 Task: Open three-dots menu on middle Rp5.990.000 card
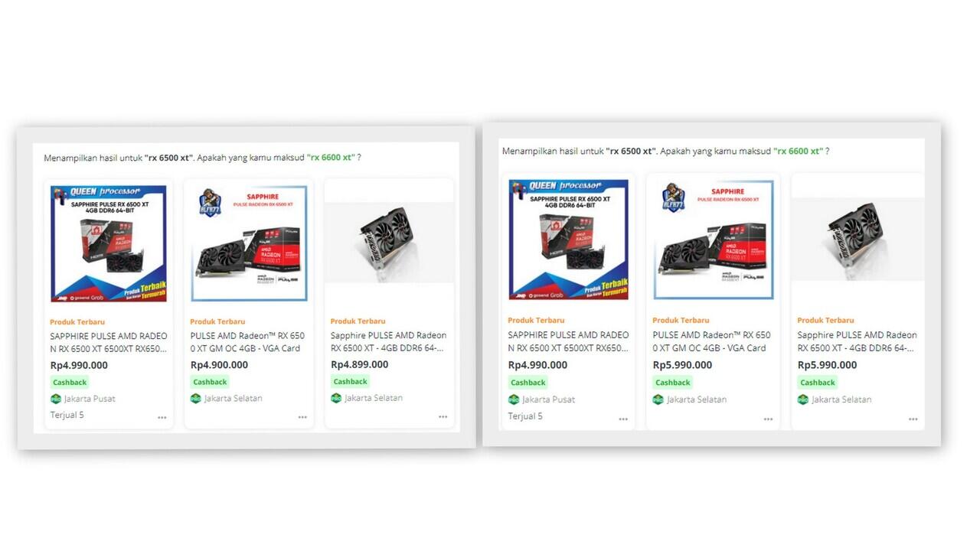pyautogui.click(x=768, y=419)
